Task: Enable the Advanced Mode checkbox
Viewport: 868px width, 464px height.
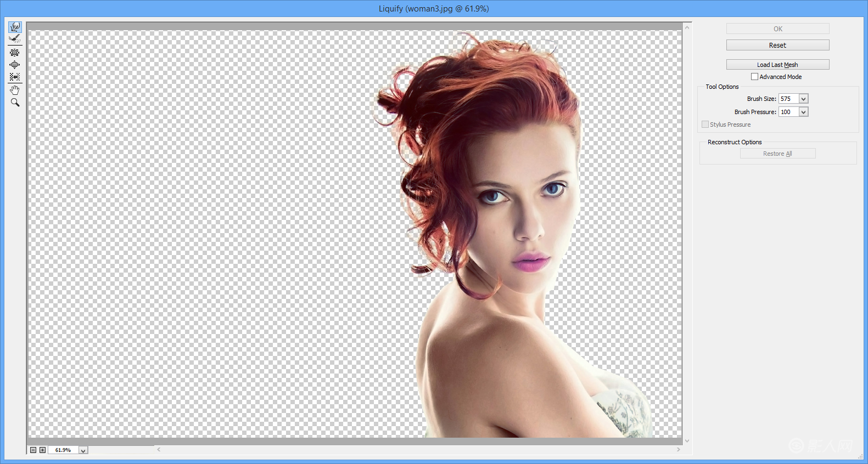Action: point(754,77)
